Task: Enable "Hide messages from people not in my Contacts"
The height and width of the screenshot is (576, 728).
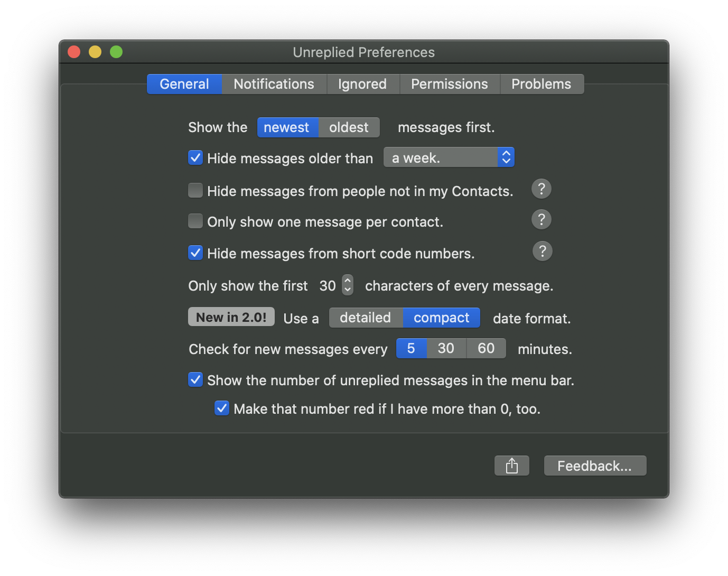Action: click(195, 190)
